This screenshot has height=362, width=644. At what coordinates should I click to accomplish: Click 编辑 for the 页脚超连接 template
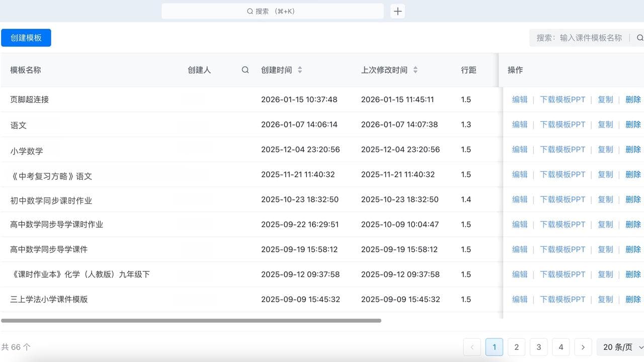tap(519, 99)
